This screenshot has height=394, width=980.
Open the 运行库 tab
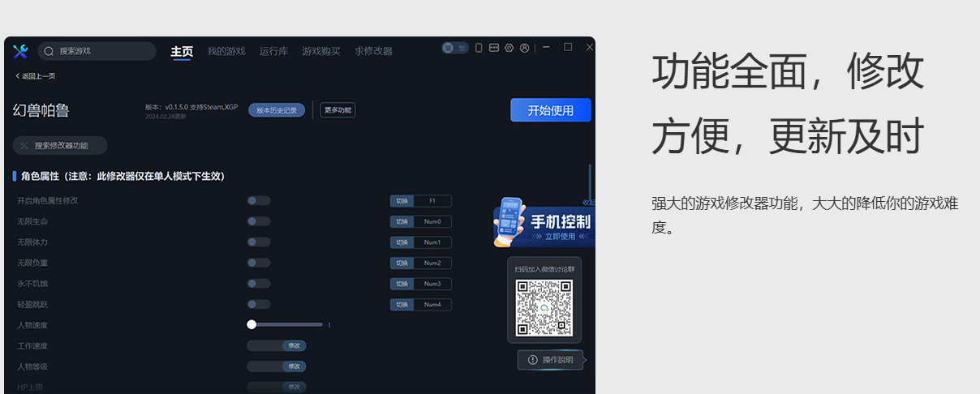pyautogui.click(x=273, y=51)
